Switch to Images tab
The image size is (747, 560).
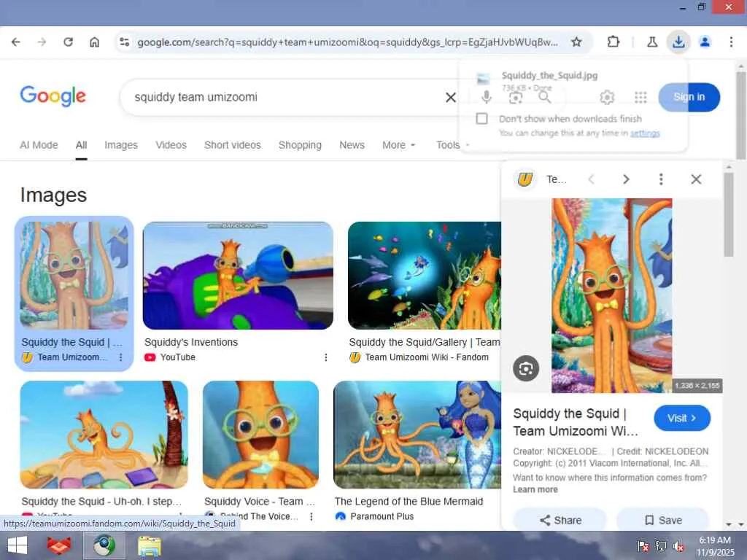121,145
